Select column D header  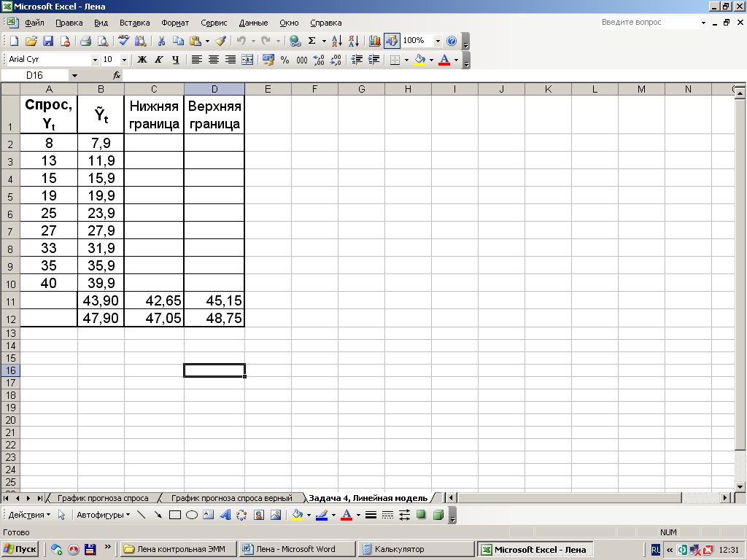[x=214, y=89]
